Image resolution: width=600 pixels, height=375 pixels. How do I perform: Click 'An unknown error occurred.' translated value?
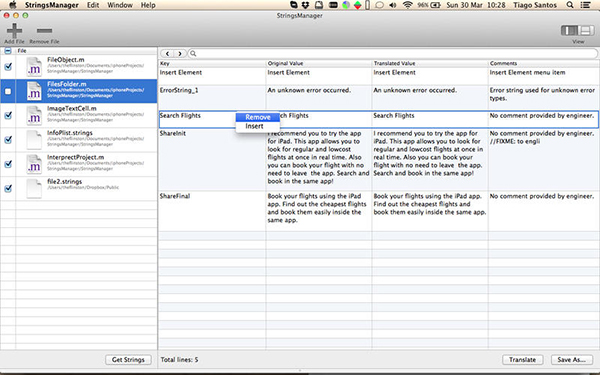coord(415,90)
